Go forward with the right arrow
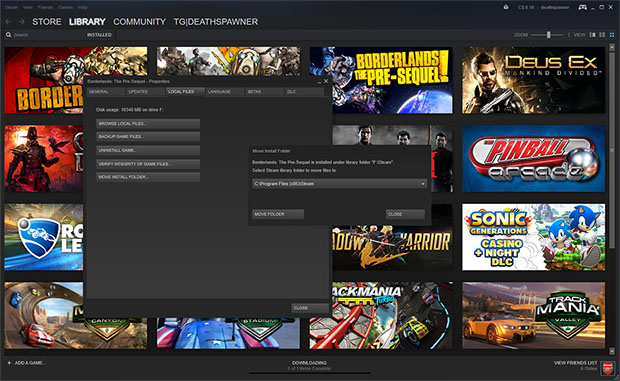Image resolution: width=620 pixels, height=381 pixels. [x=21, y=22]
